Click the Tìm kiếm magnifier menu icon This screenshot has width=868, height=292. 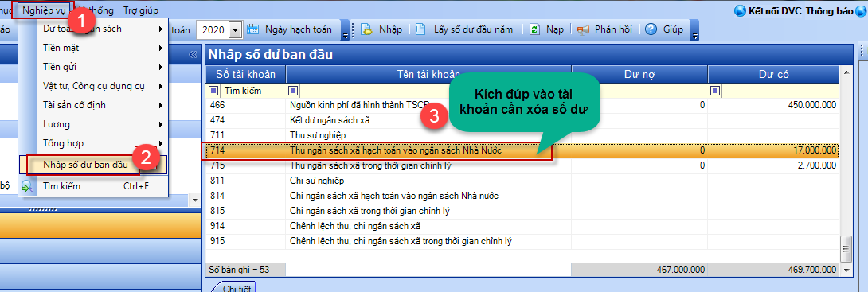click(x=28, y=186)
